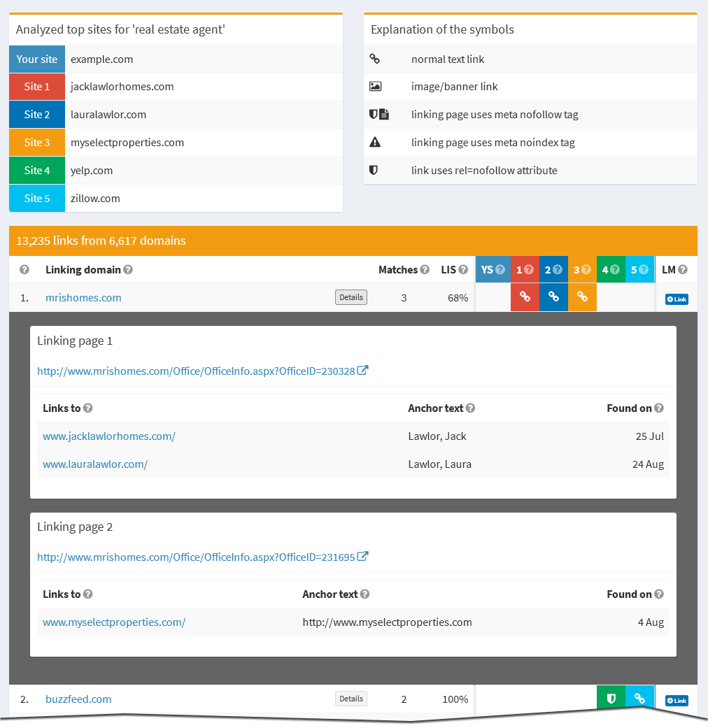Click the orange Site 3 link icon for mrishomes.com
Viewport: 708px width, 728px height.
pos(582,297)
